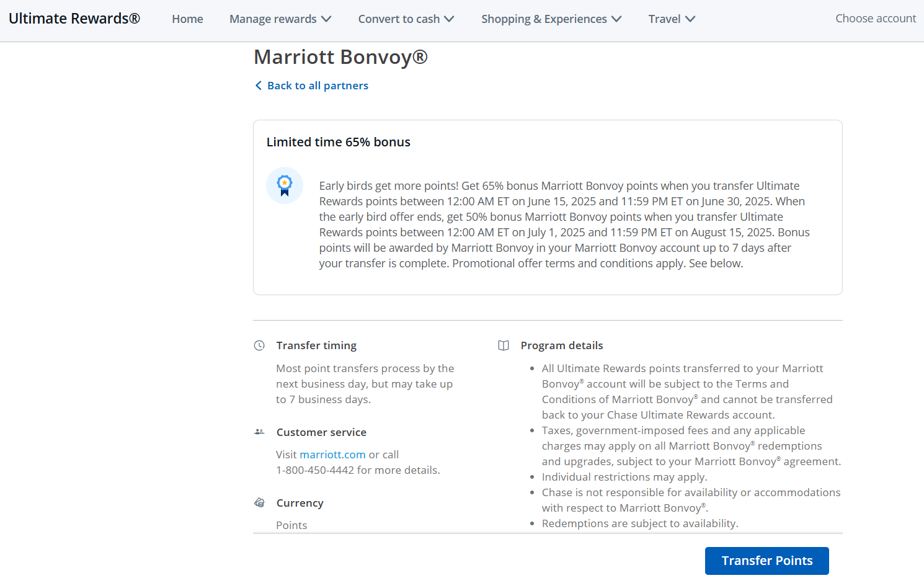Click the 'Early birds get more points' paragraph
The image size is (924, 578).
[564, 225]
